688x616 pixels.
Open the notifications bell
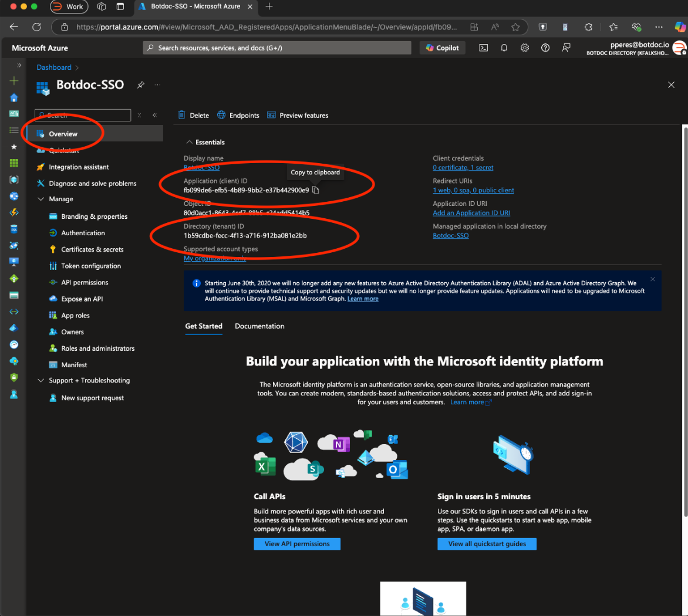coord(504,48)
